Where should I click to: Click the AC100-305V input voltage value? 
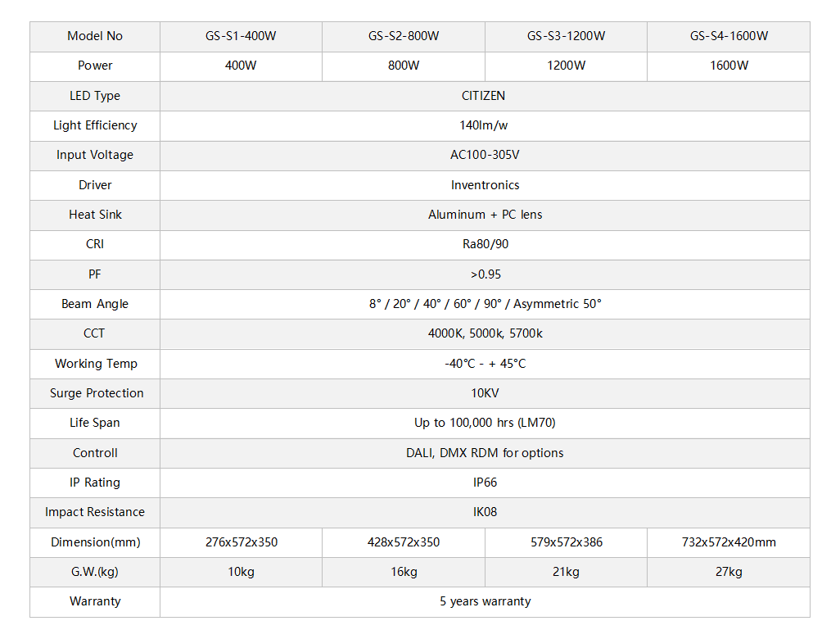coord(485,155)
